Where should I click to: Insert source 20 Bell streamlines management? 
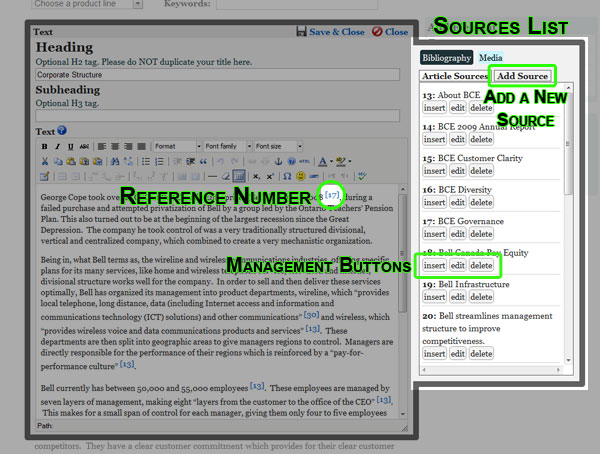tap(434, 353)
